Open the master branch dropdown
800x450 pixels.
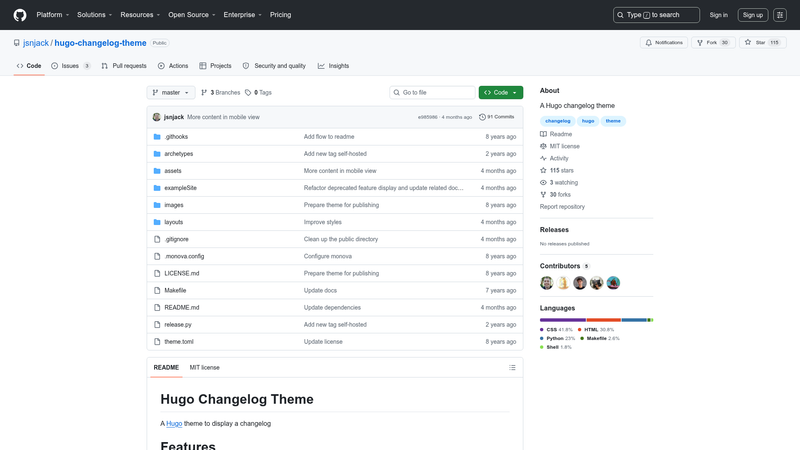pyautogui.click(x=171, y=92)
